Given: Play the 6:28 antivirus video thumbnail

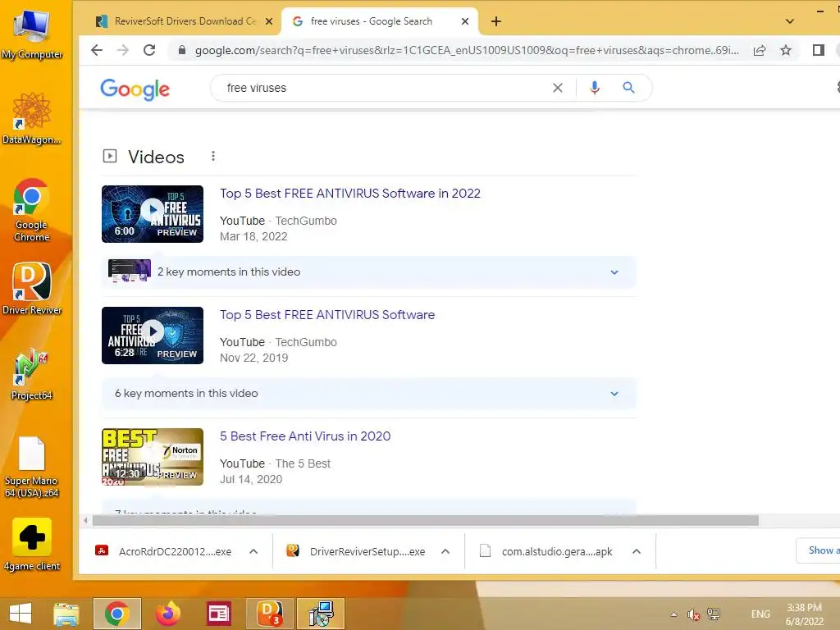Looking at the screenshot, I should [x=153, y=336].
